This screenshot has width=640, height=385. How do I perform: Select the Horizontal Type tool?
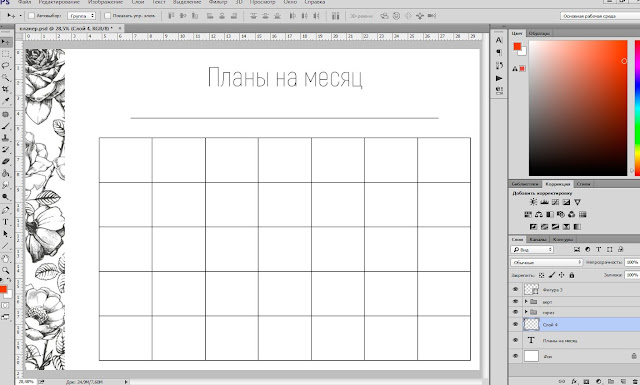click(6, 222)
